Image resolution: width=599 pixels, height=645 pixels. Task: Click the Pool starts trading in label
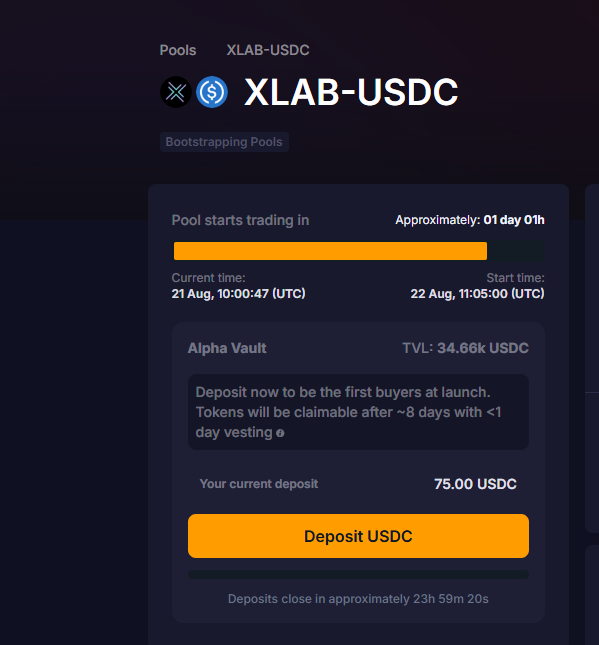[x=240, y=220]
